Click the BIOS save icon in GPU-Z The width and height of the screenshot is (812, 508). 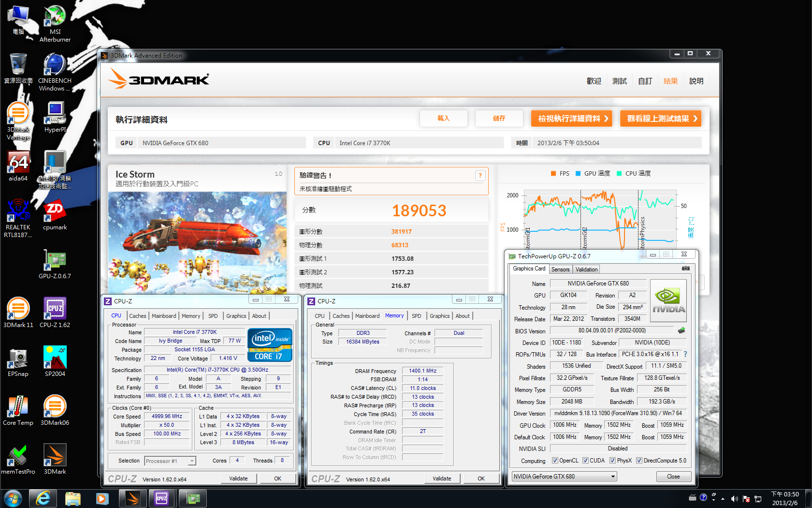pos(681,330)
